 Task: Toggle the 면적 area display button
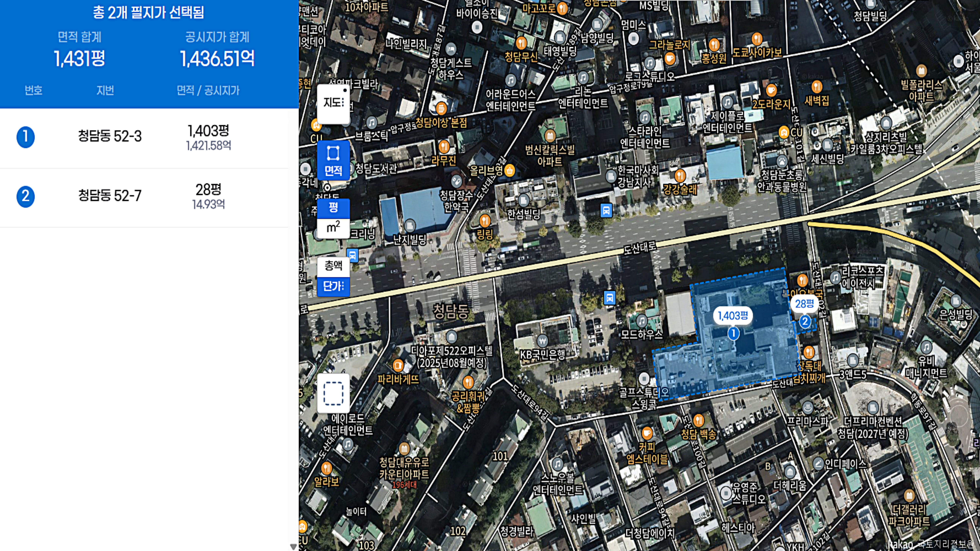[x=333, y=160]
